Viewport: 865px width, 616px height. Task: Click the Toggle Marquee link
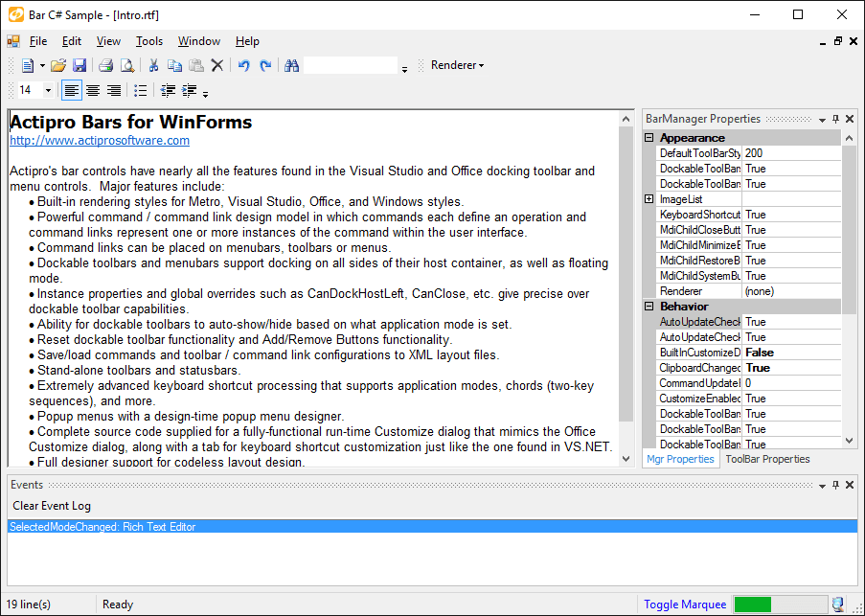click(685, 605)
